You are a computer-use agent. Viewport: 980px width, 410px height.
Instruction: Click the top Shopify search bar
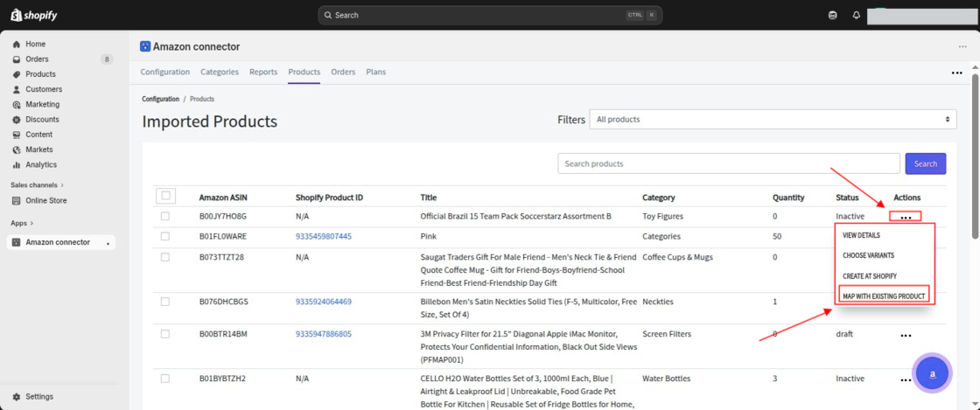point(490,15)
